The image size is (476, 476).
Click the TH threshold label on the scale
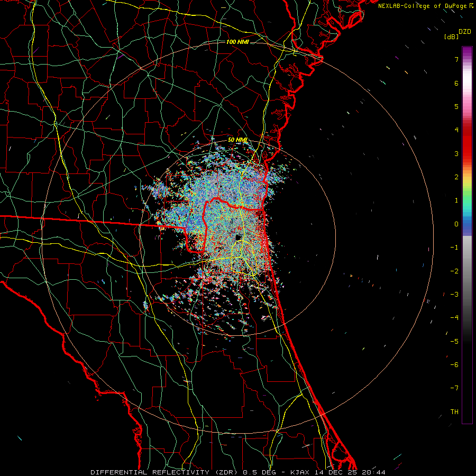(x=454, y=411)
